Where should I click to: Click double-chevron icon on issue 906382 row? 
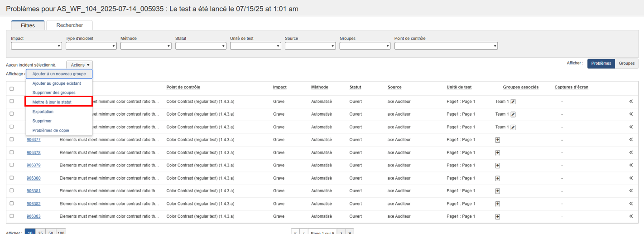tap(631, 203)
